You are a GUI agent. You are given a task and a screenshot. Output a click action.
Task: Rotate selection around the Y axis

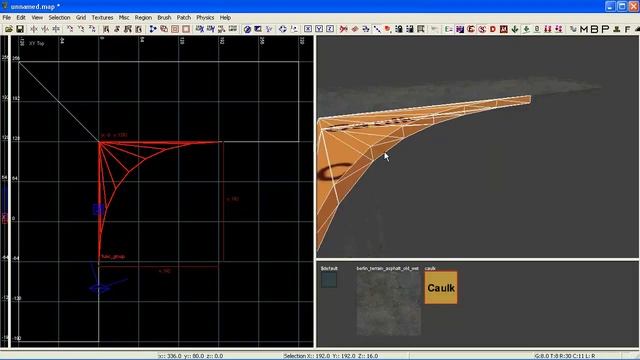[81, 29]
